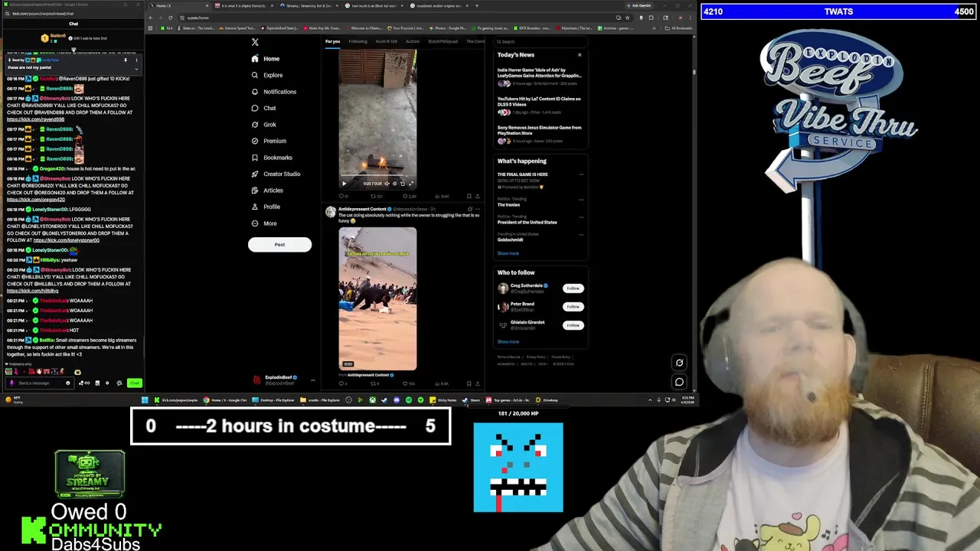
Task: Enter fullscreen on top video
Action: (x=410, y=184)
